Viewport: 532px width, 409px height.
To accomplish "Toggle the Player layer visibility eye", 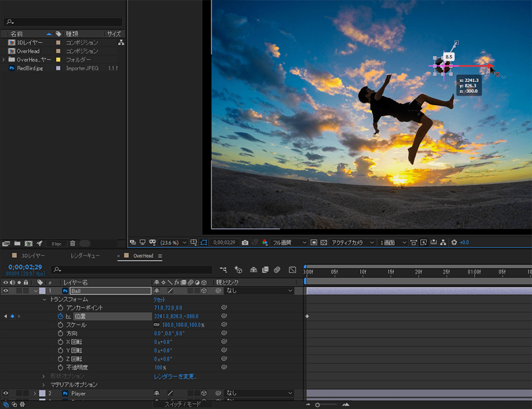I will coord(6,393).
